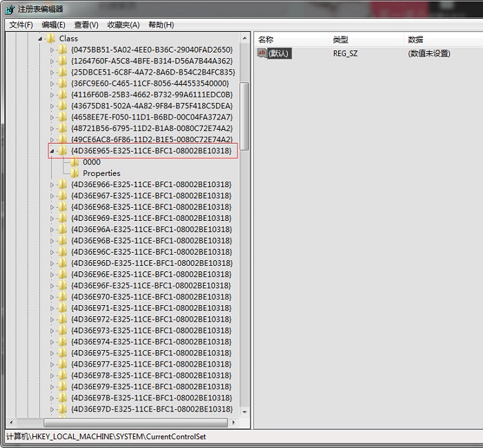Click the folder icon of {4D36E96E-E325-11CE-BFC1-08002BE10318}
This screenshot has height=448, width=483.
(63, 274)
